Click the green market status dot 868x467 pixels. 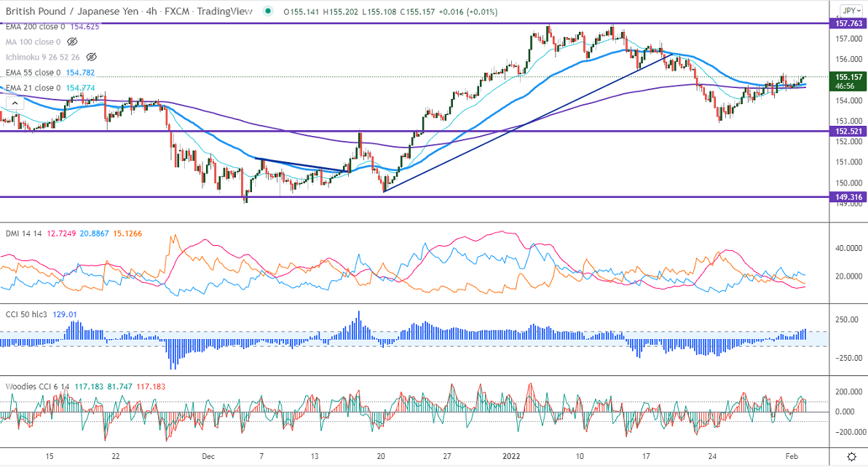tap(269, 11)
